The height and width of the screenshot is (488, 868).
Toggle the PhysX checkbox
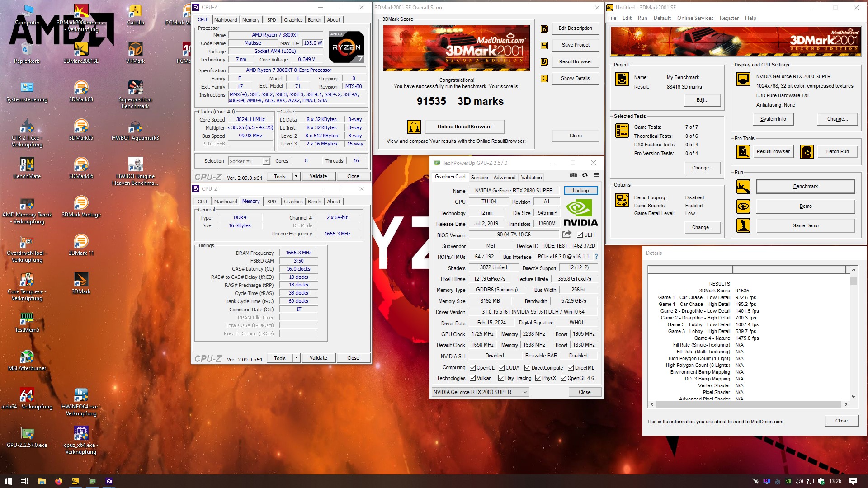538,378
